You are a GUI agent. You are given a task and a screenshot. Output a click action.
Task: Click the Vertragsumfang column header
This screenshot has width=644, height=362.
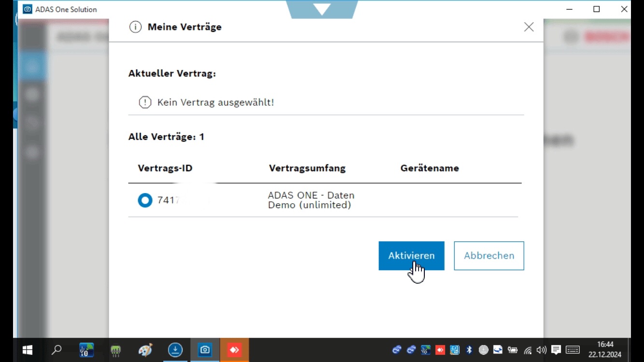(x=307, y=168)
